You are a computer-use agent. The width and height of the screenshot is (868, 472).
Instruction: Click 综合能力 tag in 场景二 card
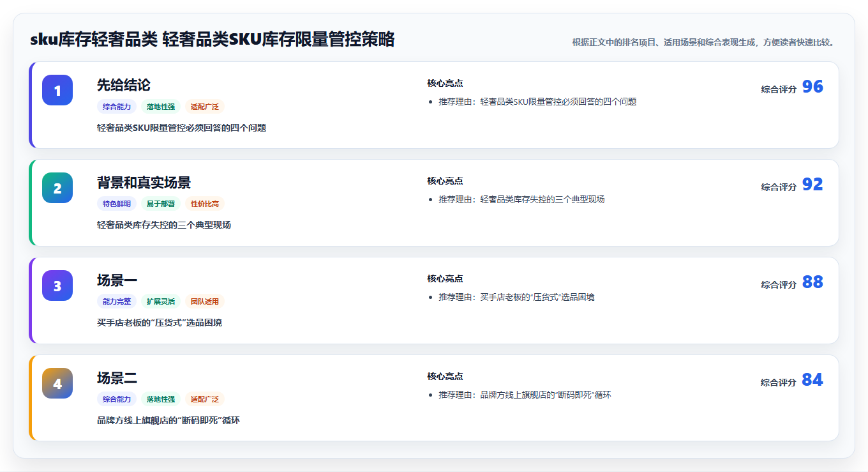click(x=117, y=399)
